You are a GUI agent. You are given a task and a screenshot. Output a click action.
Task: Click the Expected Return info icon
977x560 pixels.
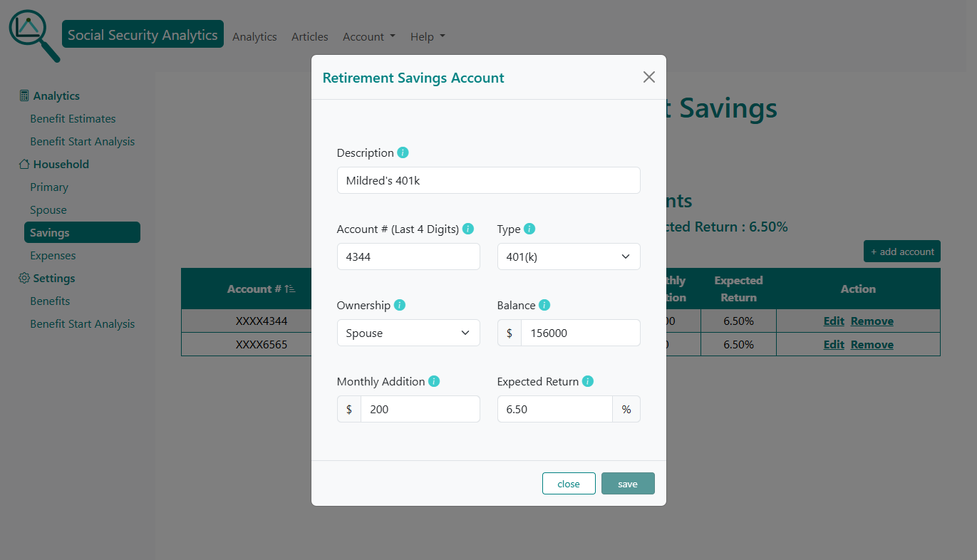[587, 381]
